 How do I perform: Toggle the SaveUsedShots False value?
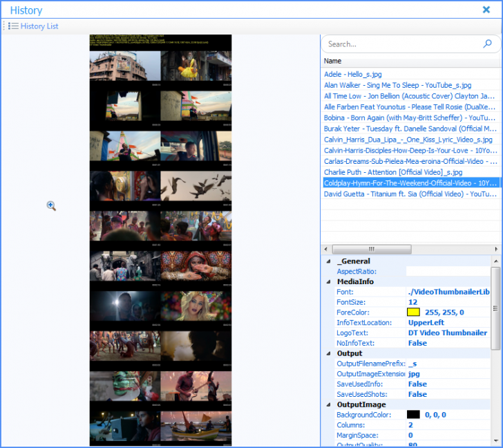click(417, 394)
